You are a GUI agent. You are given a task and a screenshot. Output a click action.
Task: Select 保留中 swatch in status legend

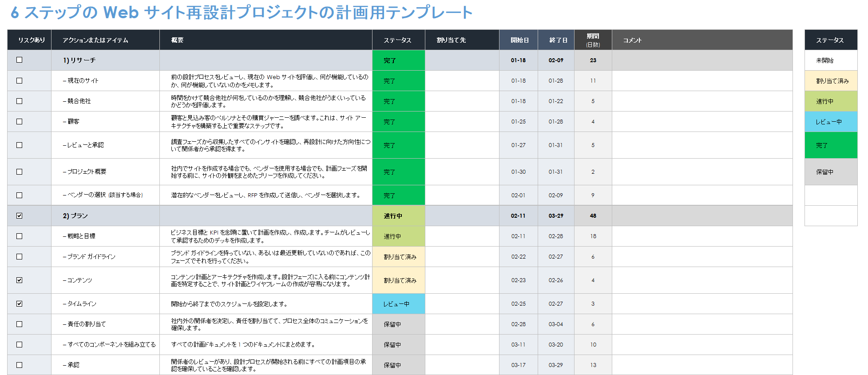coord(831,172)
